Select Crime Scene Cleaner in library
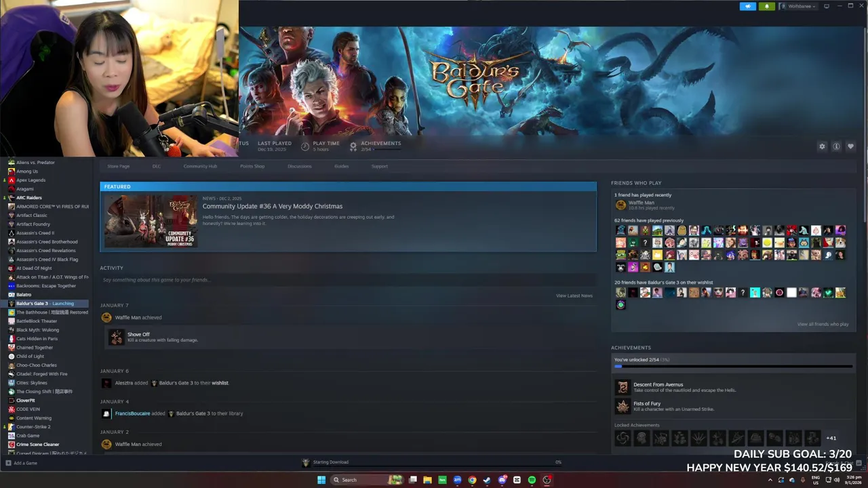Viewport: 868px width, 488px height. pos(37,445)
